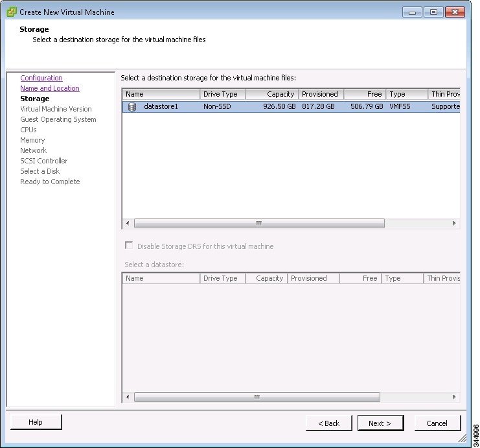
Task: Cancel the virtual machine wizard
Action: pyautogui.click(x=437, y=423)
